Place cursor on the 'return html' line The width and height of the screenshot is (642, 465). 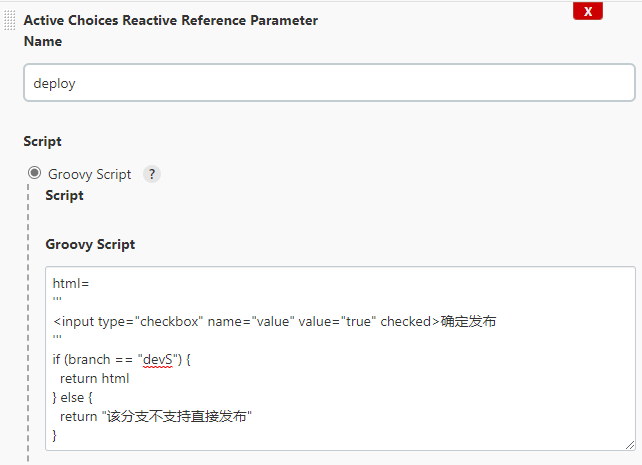[x=95, y=379]
